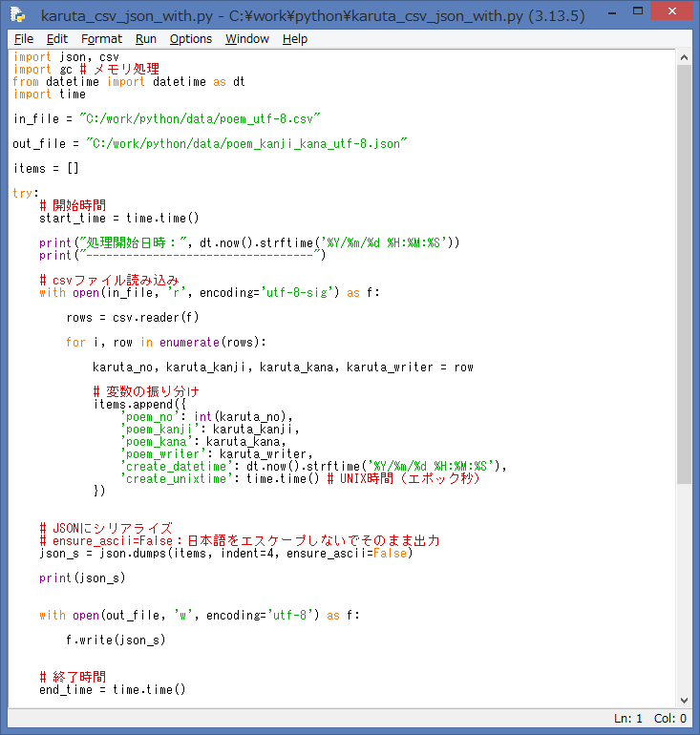This screenshot has width=700, height=735.
Task: Place cursor on the in_file path string
Action: click(201, 118)
